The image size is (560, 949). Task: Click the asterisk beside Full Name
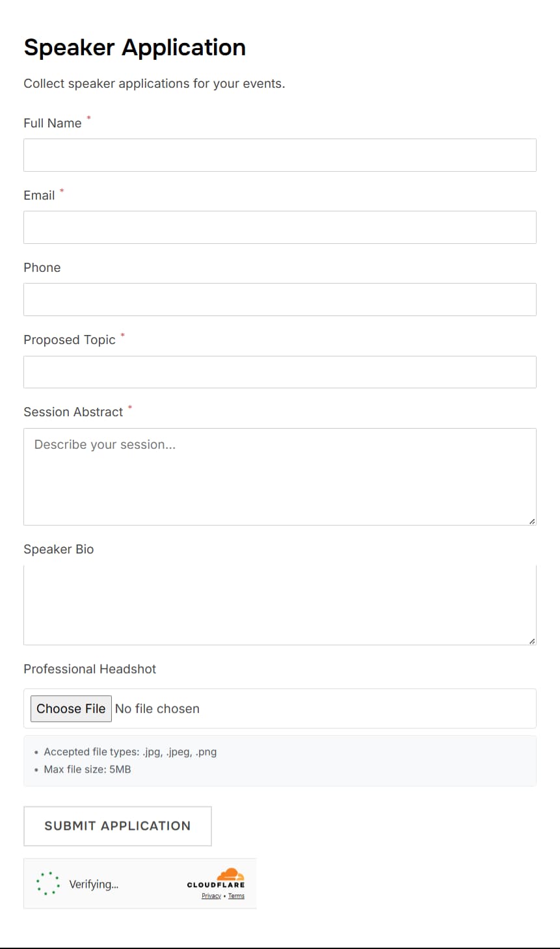88,118
